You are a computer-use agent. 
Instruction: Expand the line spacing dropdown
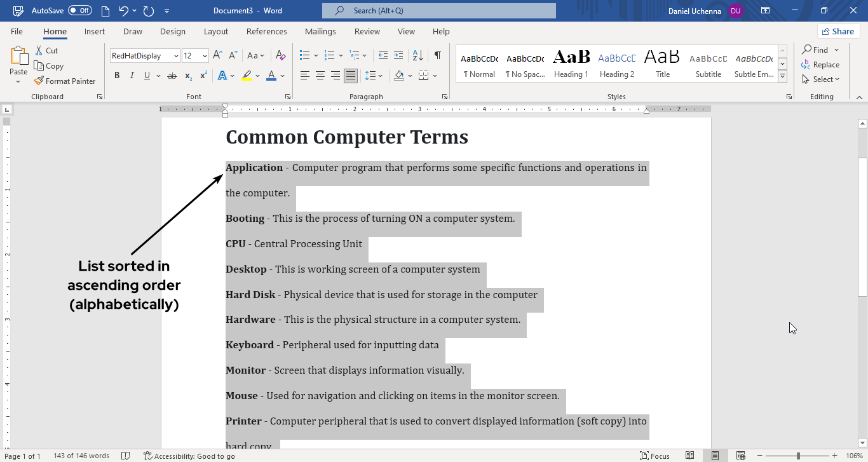(x=380, y=76)
